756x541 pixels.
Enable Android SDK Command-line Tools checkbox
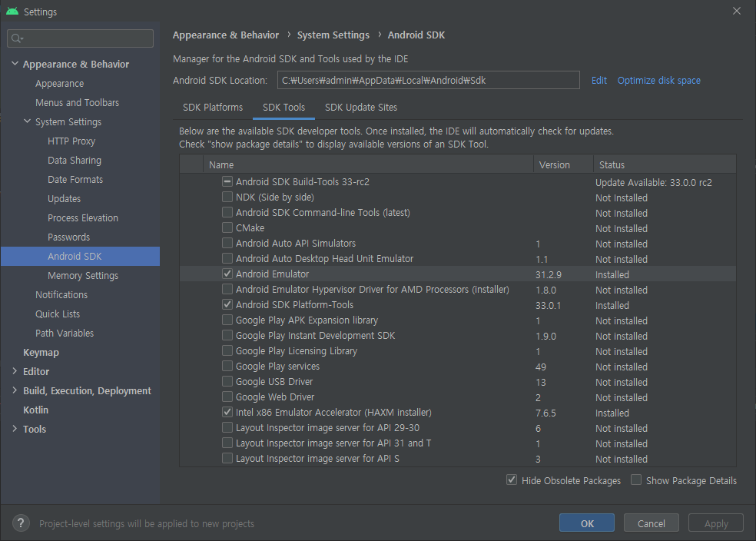pos(227,212)
